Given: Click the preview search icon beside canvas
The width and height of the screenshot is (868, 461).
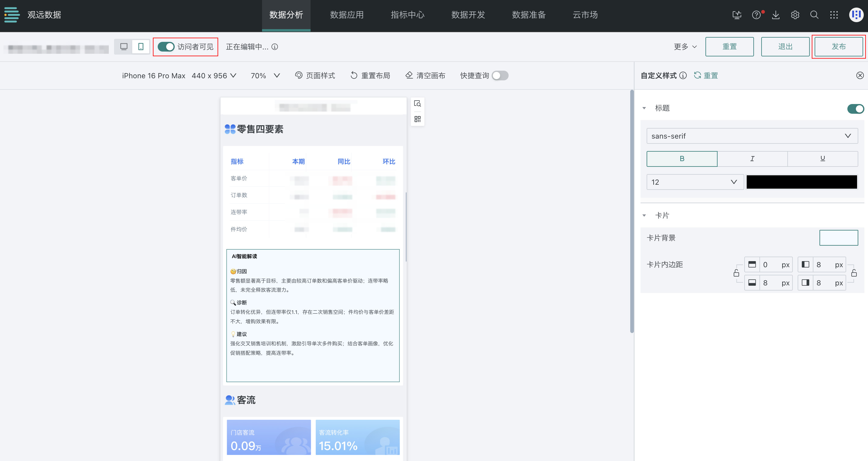Looking at the screenshot, I should coord(418,103).
